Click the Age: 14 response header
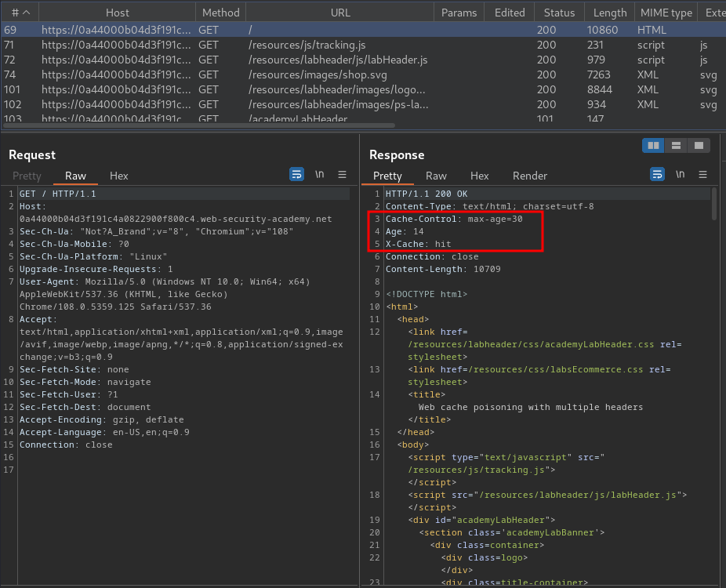Viewport: 726px width, 588px height. [405, 231]
